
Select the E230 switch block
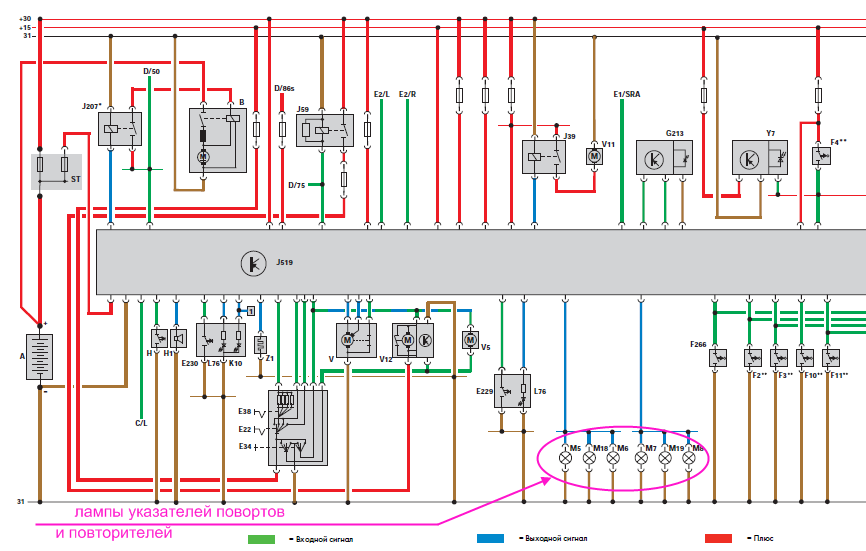pyautogui.click(x=221, y=340)
